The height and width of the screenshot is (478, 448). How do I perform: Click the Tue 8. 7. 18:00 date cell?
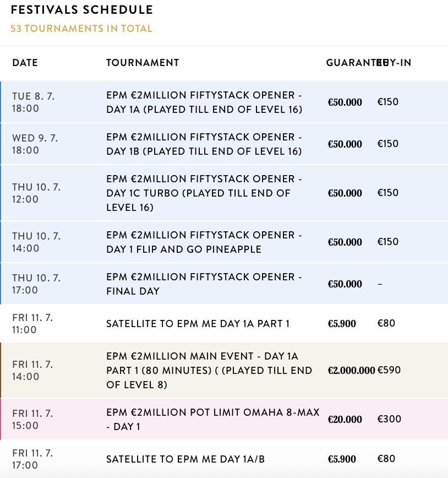(34, 102)
